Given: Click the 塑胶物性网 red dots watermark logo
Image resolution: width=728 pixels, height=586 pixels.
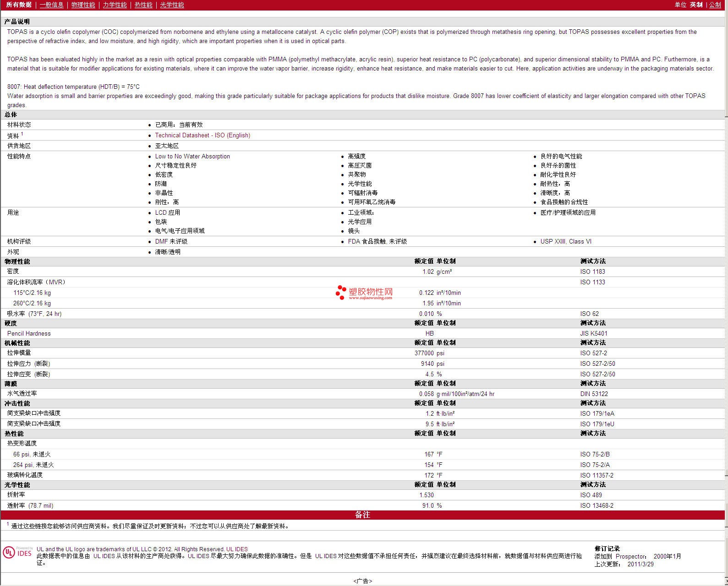Looking at the screenshot, I should pyautogui.click(x=341, y=292).
